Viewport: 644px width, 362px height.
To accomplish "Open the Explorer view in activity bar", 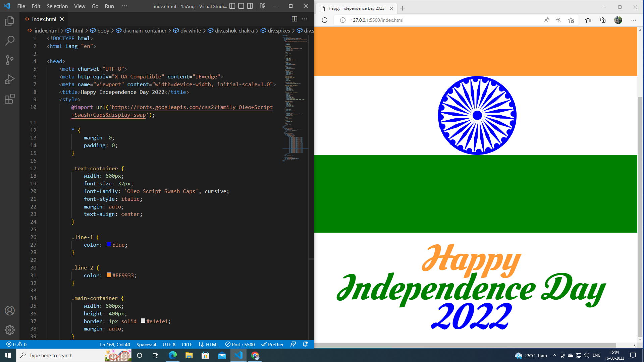I will [x=10, y=21].
